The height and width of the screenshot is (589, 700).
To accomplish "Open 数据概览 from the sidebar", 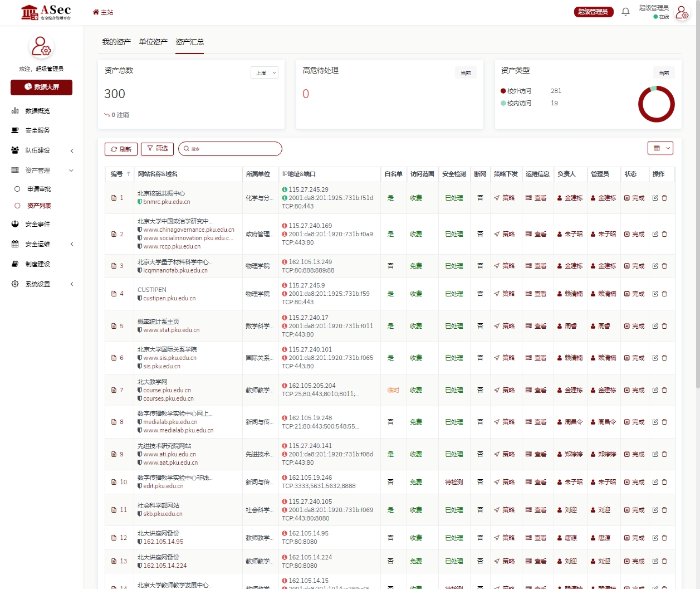I will (37, 111).
